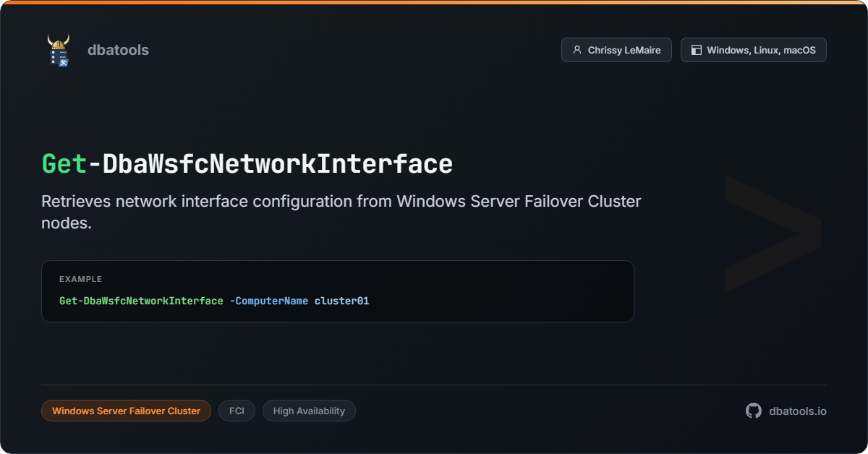The image size is (868, 454).
Task: Click the dbatools brand name text
Action: click(x=118, y=50)
